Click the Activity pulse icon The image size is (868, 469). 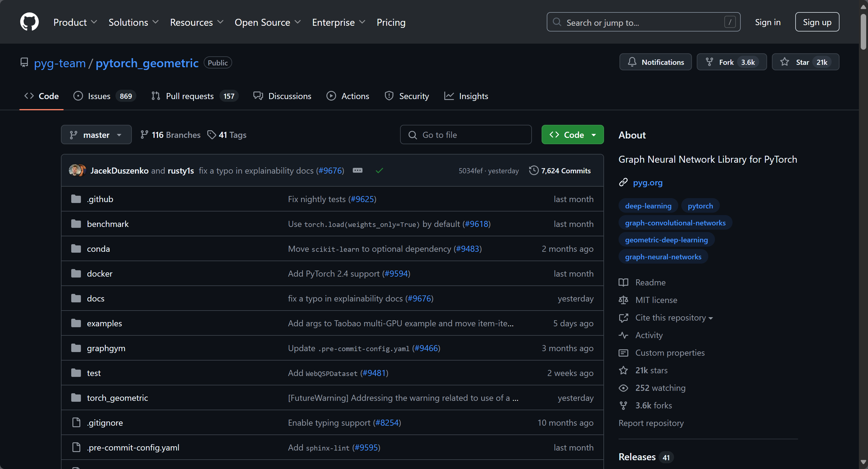tap(623, 335)
